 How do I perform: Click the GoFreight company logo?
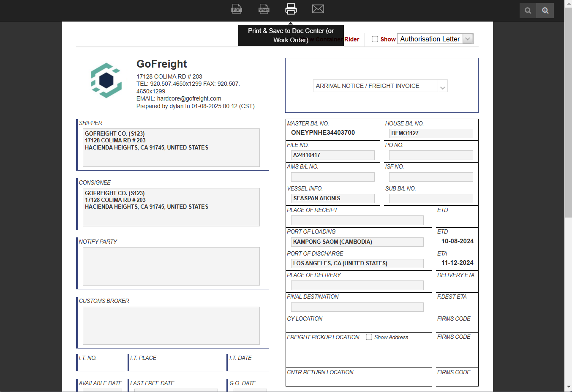(106, 80)
